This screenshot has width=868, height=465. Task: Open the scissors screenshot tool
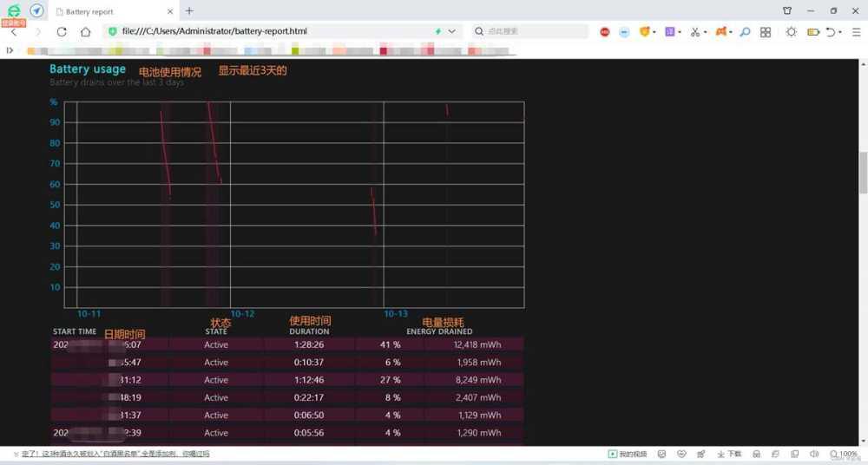[x=694, y=32]
